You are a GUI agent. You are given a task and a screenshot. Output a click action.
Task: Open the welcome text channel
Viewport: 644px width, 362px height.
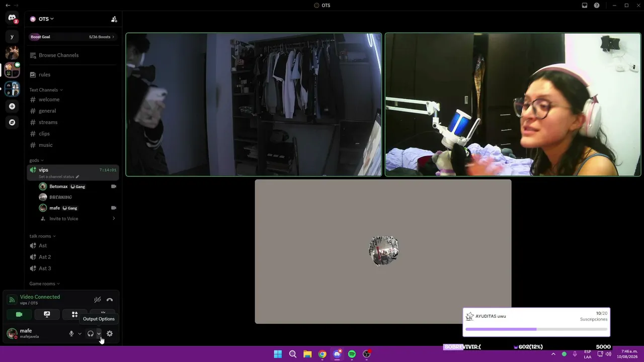[72, 100]
